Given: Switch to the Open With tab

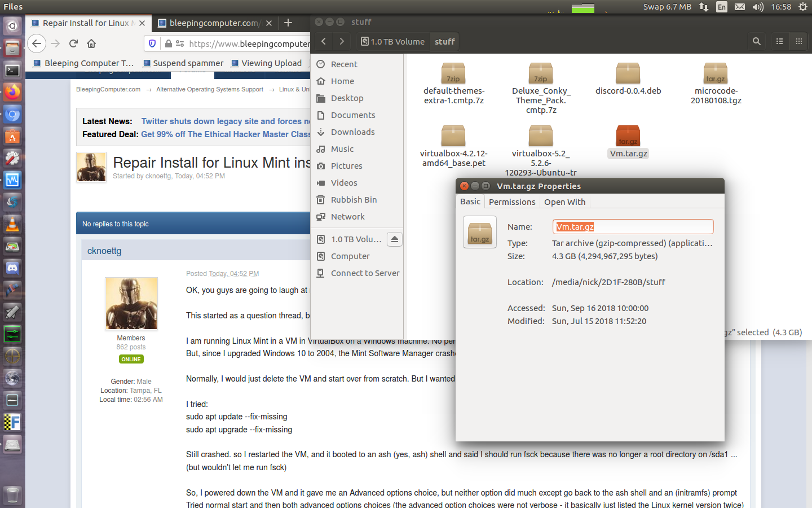Looking at the screenshot, I should [564, 202].
